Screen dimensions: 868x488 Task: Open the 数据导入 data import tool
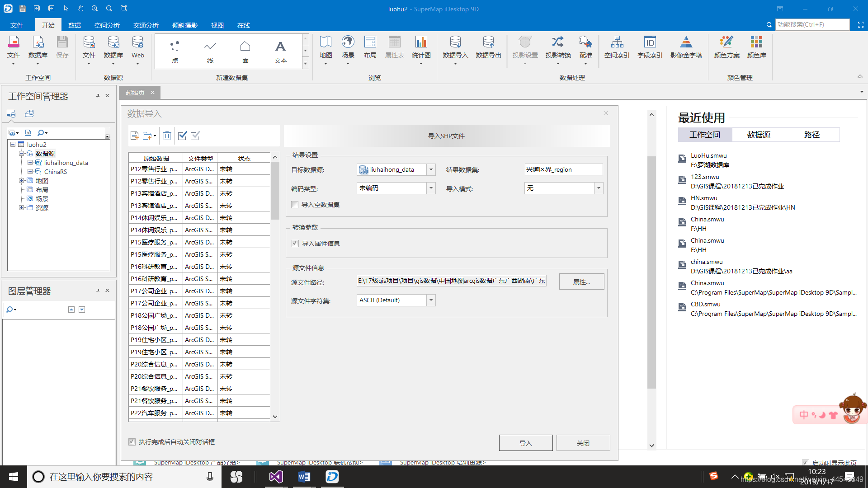tap(455, 47)
